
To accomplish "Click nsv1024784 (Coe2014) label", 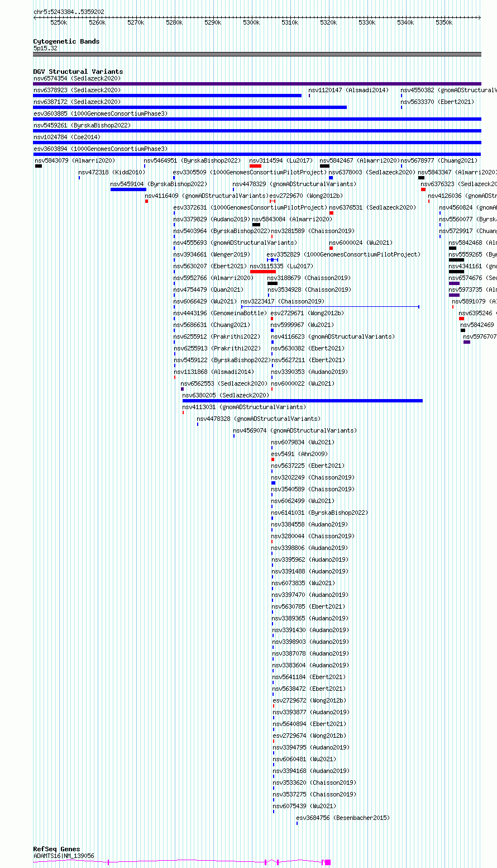I will point(67,137).
